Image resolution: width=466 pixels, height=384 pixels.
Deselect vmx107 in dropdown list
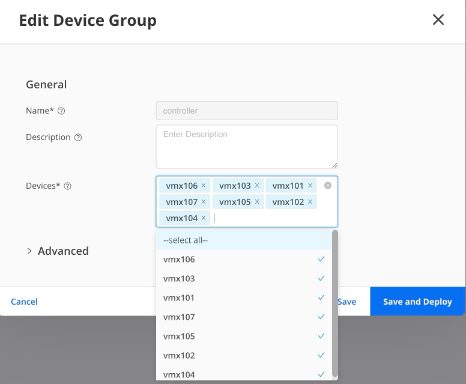(x=244, y=317)
